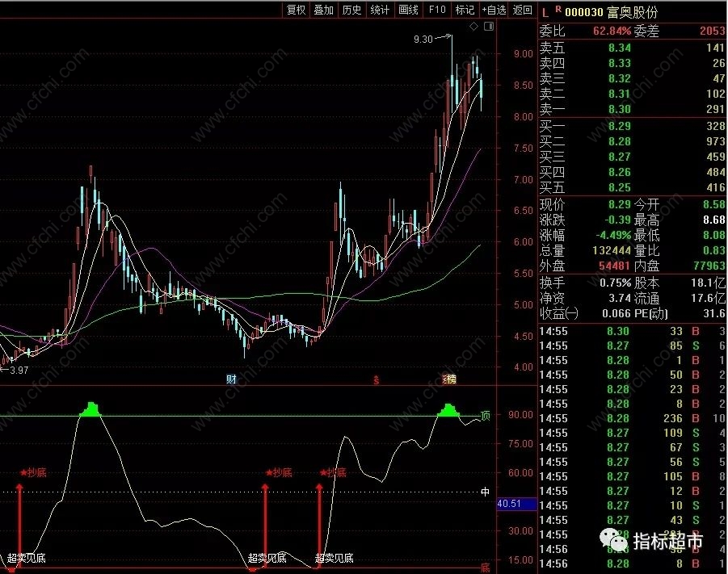728x574 pixels.
Task: Click the first 抄底 signal arrow label
Action: pos(33,473)
